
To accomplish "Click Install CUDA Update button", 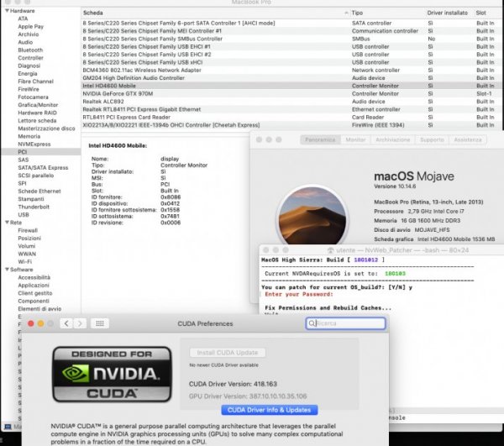I will [x=228, y=353].
